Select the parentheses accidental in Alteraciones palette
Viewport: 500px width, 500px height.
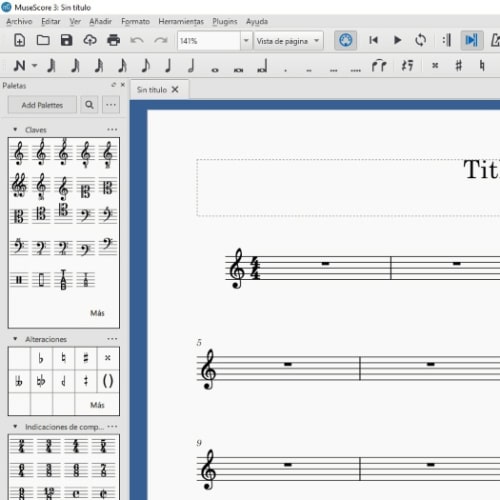[x=108, y=381]
